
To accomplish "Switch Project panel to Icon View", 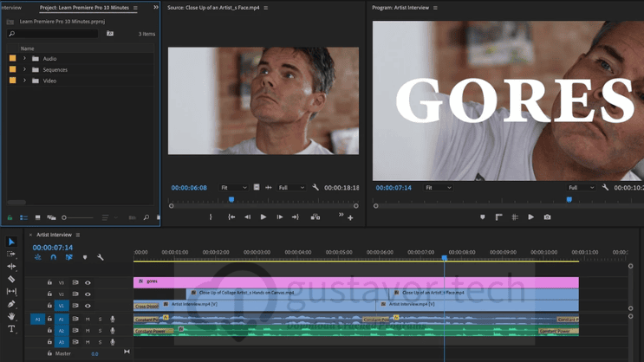I will [x=37, y=217].
